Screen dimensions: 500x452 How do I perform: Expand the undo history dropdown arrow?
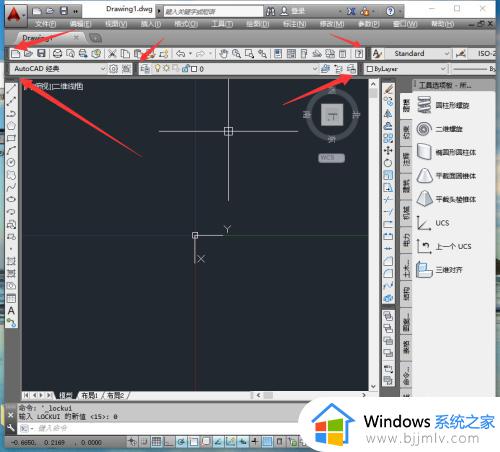point(190,53)
